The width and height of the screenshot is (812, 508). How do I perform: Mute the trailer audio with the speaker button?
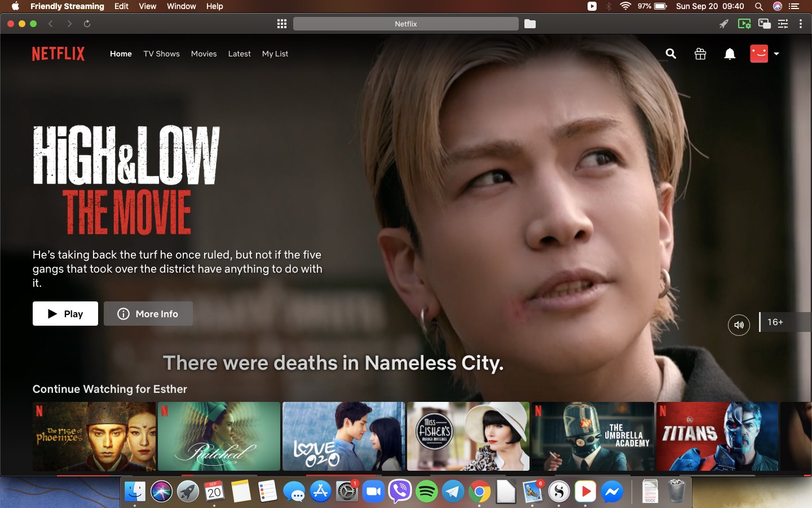[739, 325]
